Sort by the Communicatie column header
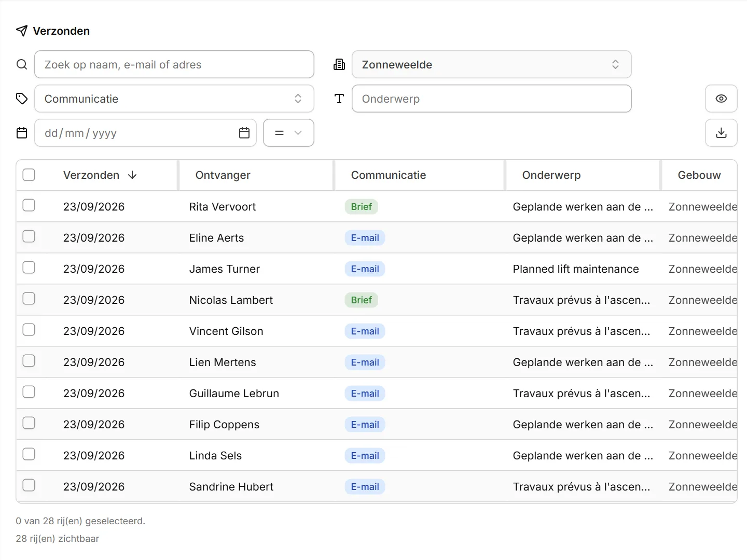The height and width of the screenshot is (560, 747). pyautogui.click(x=389, y=175)
